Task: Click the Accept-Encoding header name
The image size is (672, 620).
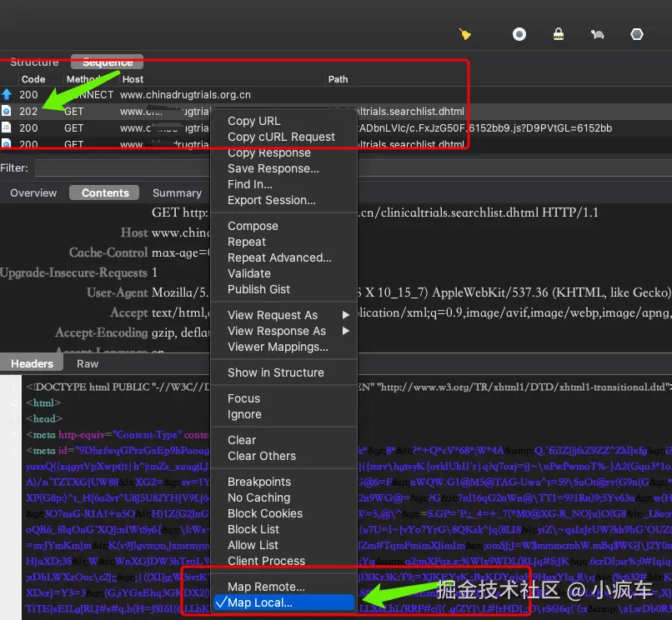Action: tap(102, 332)
